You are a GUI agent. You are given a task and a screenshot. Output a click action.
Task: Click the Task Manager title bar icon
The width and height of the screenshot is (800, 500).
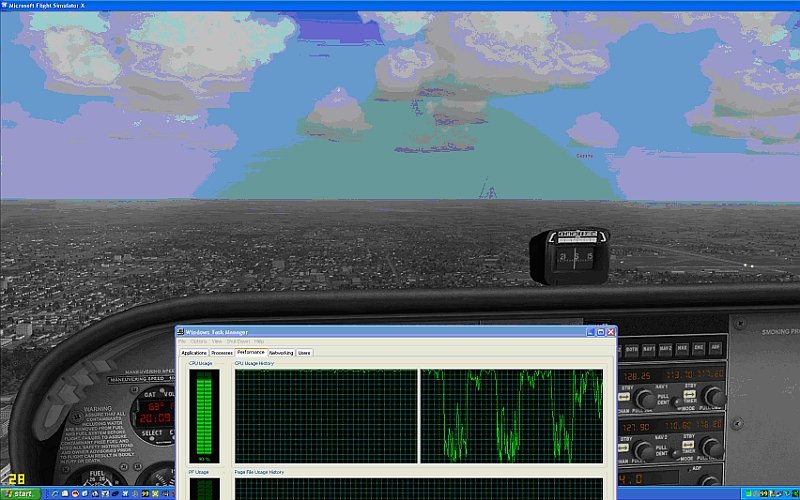[180, 332]
